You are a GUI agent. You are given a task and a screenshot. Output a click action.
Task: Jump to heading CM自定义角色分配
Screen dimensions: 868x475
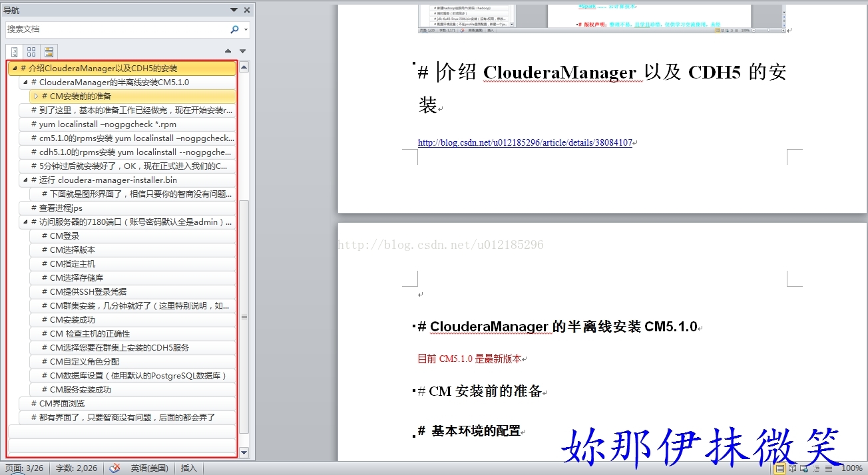coord(132,362)
